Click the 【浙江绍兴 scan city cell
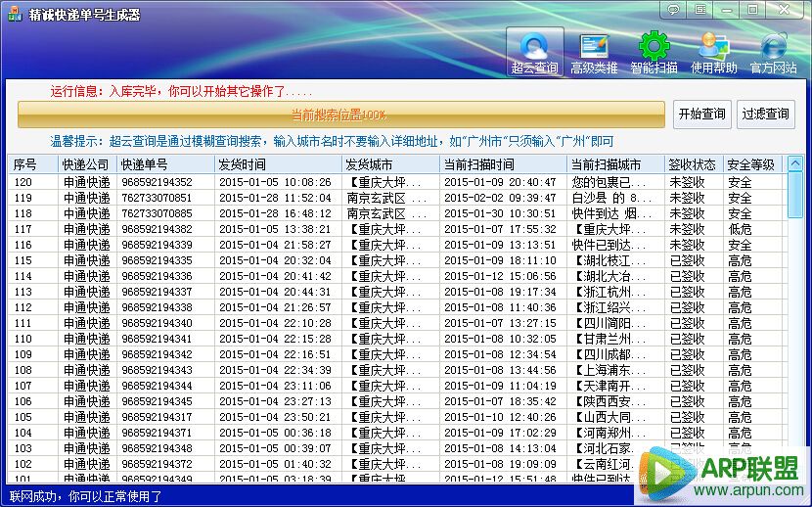Screen dimensions: 812x507 (x=609, y=307)
